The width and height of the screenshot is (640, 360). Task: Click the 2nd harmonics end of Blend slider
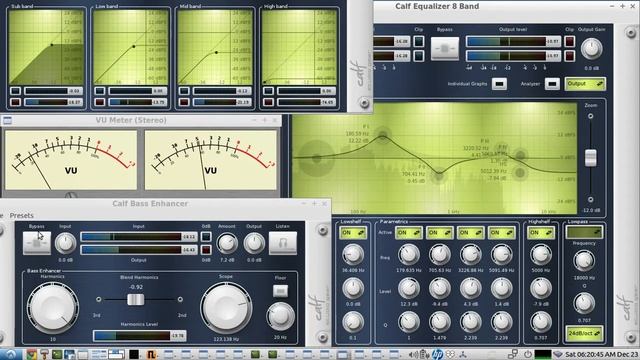point(180,300)
